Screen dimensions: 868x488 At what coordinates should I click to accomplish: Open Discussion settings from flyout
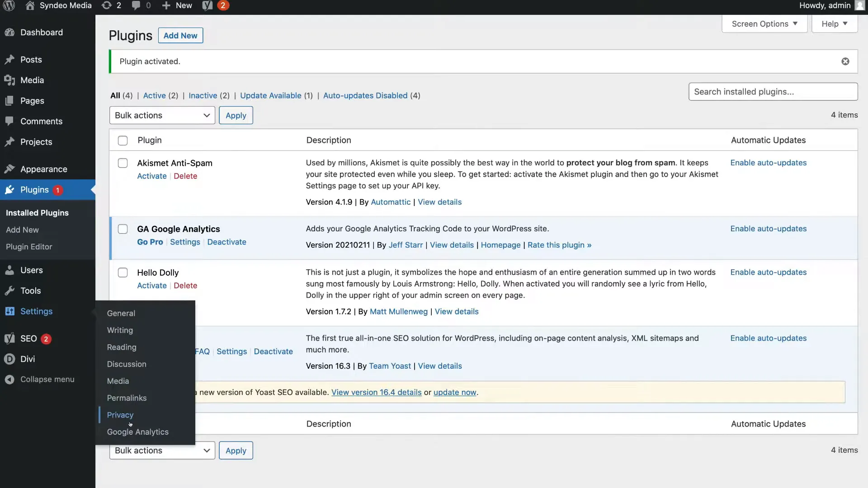[127, 364]
